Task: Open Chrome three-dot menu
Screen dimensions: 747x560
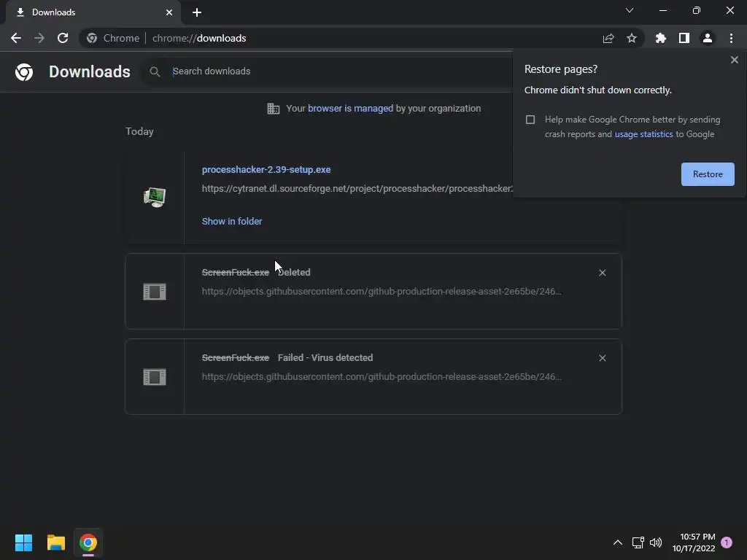Action: [731, 38]
